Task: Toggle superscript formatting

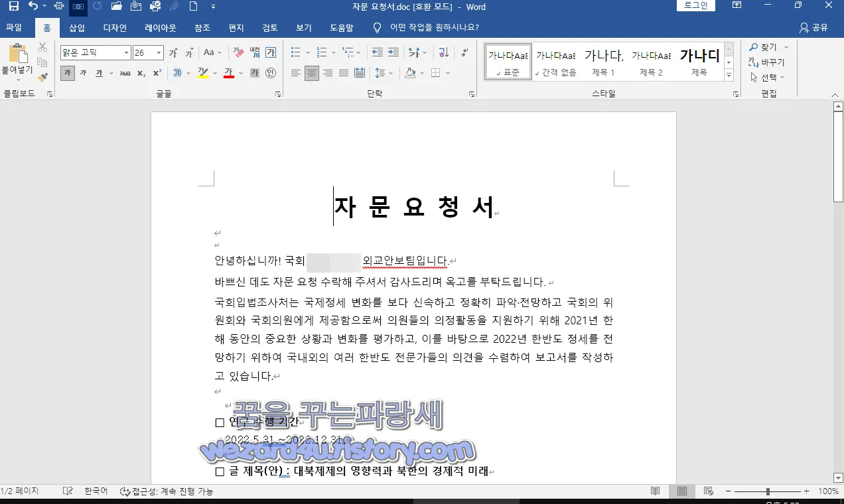Action: pos(157,73)
